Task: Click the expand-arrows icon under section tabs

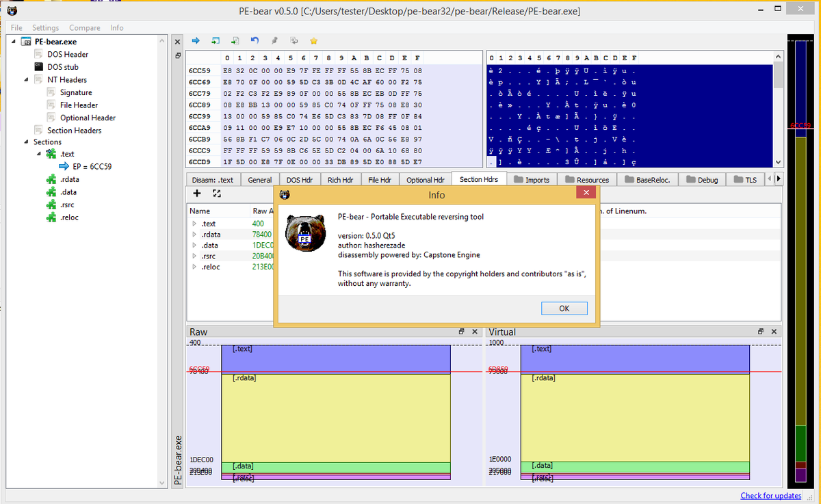Action: (217, 194)
